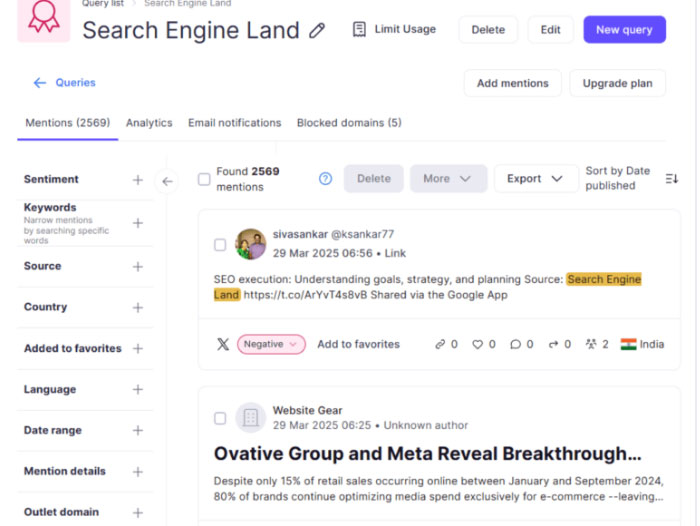Click the Limit Usage label
This screenshot has height=526, width=700.
(x=405, y=29)
